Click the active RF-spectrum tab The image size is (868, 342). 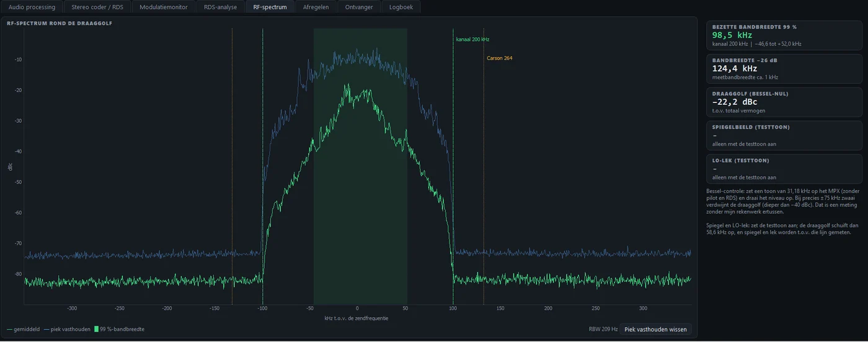(x=270, y=7)
